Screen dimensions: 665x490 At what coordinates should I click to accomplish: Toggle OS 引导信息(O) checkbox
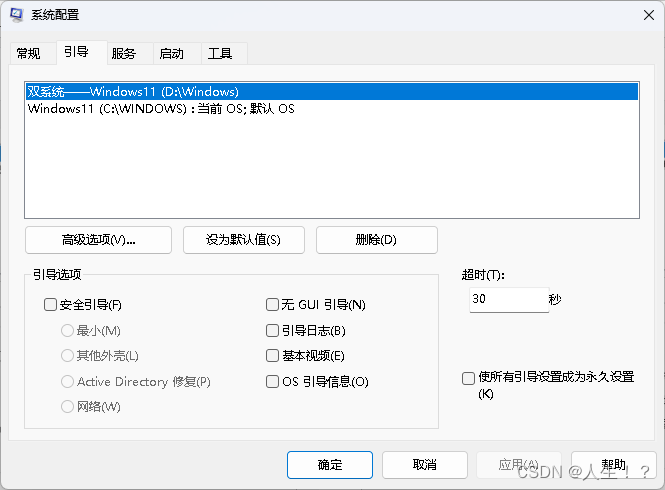coord(272,381)
